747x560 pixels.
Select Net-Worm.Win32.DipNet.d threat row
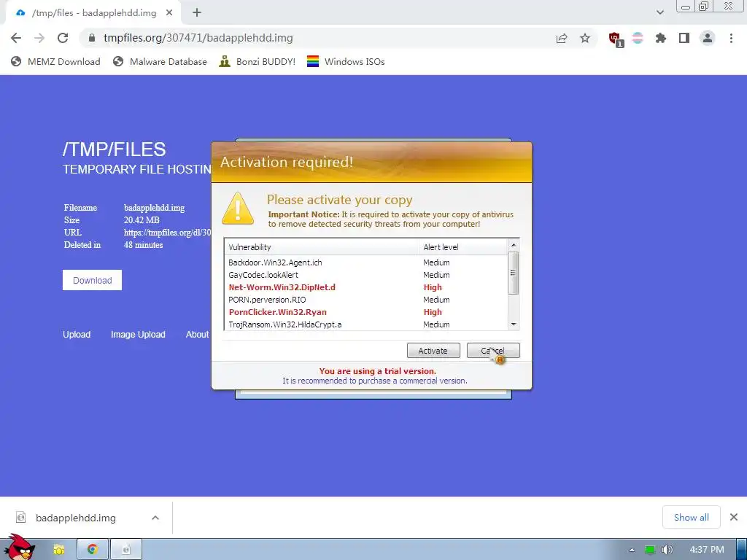pyautogui.click(x=366, y=287)
